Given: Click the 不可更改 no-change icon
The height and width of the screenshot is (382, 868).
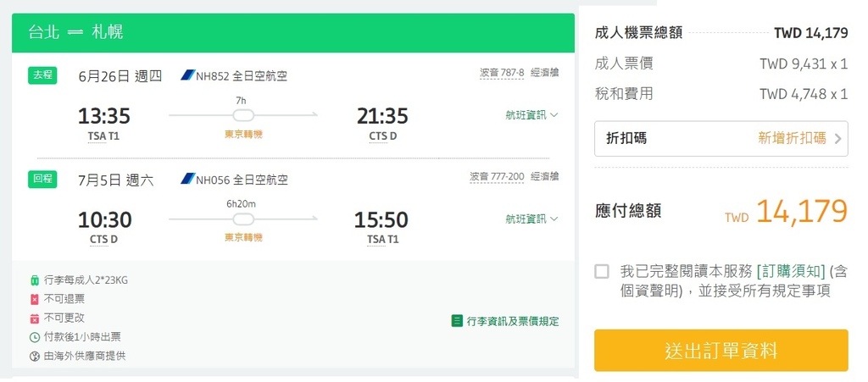Looking at the screenshot, I should pos(35,318).
